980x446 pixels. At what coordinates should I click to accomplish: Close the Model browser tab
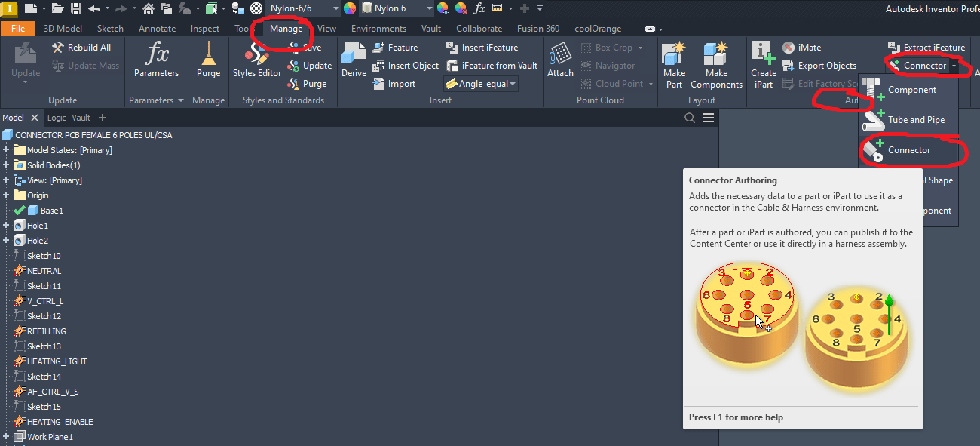click(35, 118)
